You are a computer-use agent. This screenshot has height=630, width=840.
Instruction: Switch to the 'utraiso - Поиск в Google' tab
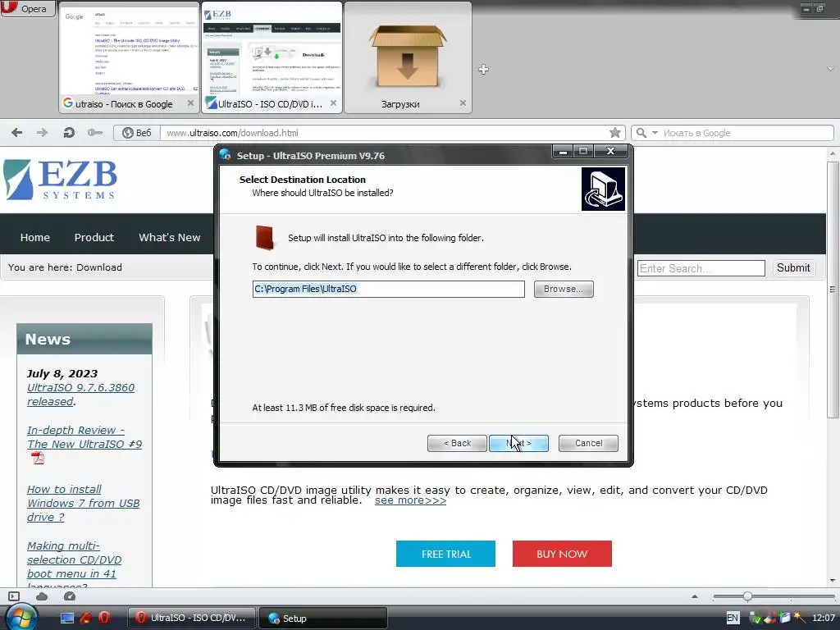[x=129, y=57]
